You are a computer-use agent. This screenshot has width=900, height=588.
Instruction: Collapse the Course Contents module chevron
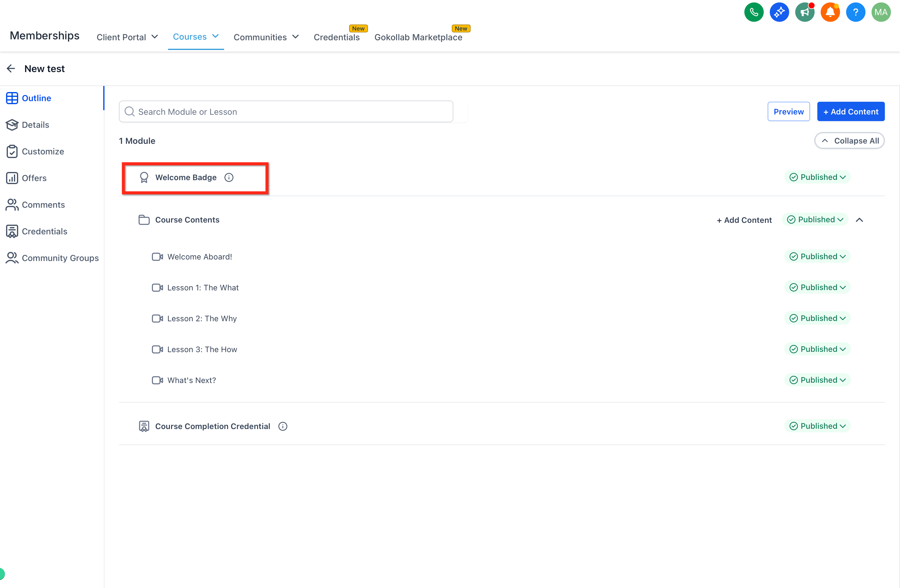click(859, 220)
